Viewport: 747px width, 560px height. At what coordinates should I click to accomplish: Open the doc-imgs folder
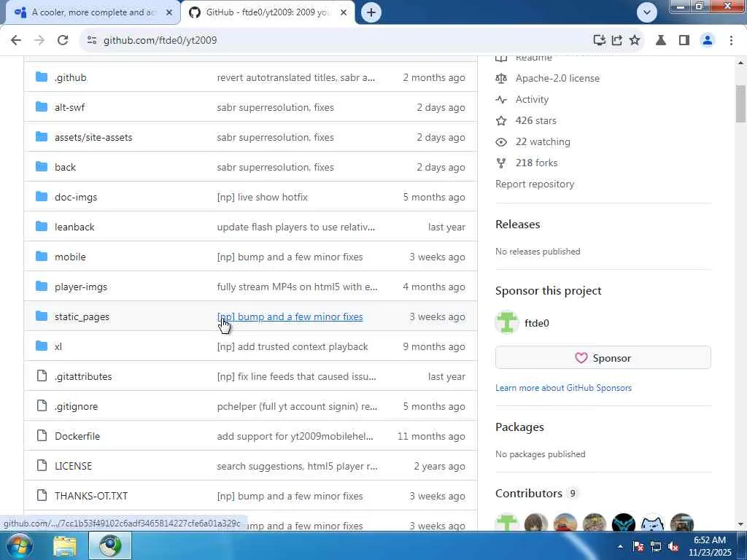[76, 197]
